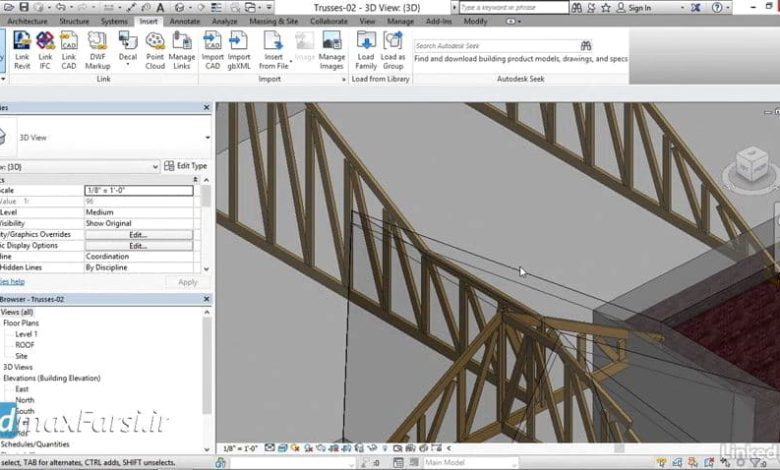This screenshot has height=470, width=780.
Task: Click the Autodesk Exchange X icon
Action: pos(695,7)
